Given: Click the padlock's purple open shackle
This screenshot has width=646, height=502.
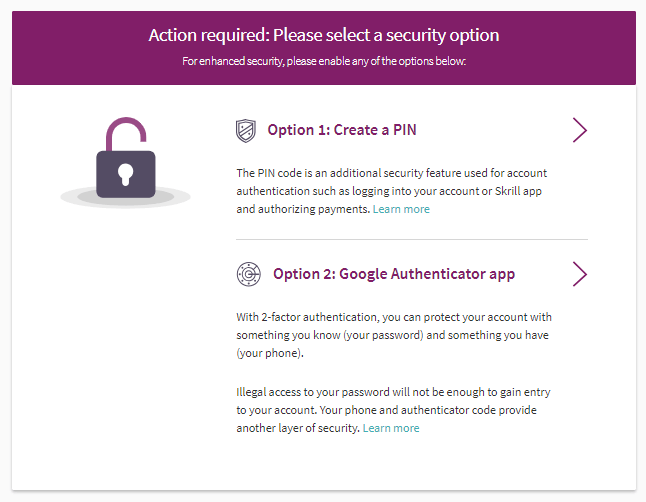Looking at the screenshot, I should (125, 132).
